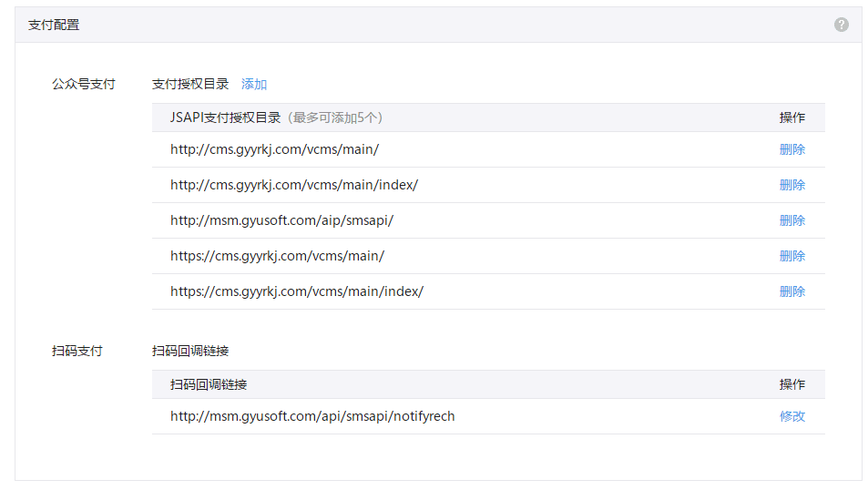
Task: Click the 添加 link to add directory
Action: point(254,84)
